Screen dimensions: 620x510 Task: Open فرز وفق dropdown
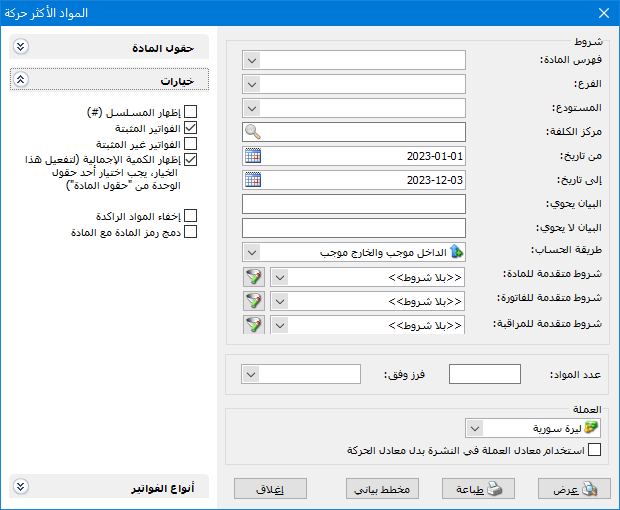coord(251,374)
